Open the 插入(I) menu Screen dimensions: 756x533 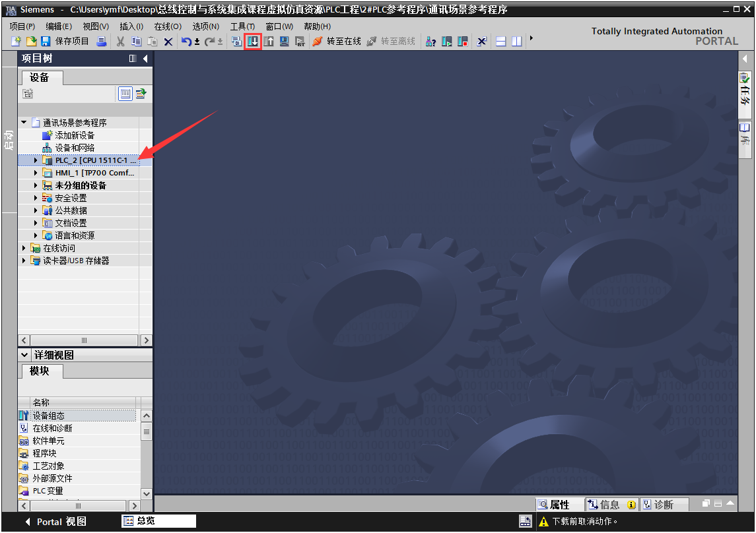131,26
